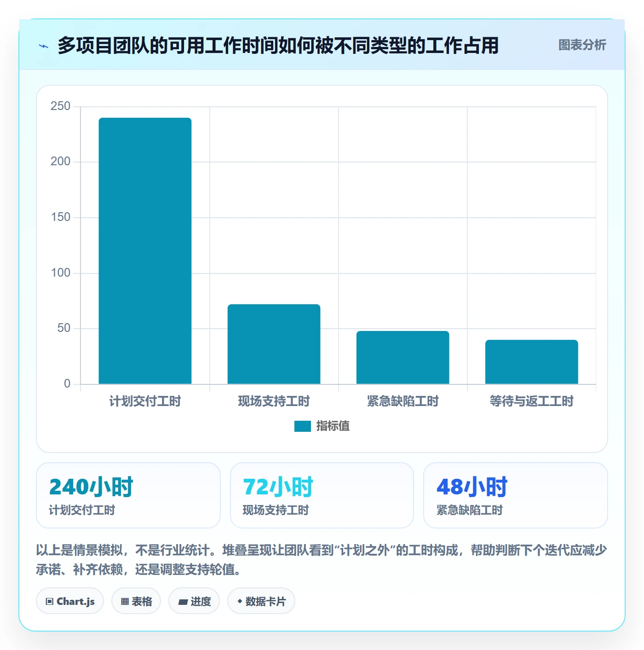The width and height of the screenshot is (644, 650).
Task: Click the 数据卡片 tag chip
Action: (261, 601)
